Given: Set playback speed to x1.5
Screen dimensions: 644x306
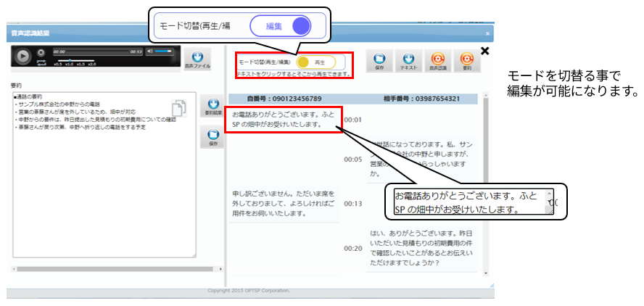Looking at the screenshot, I should (x=81, y=65).
